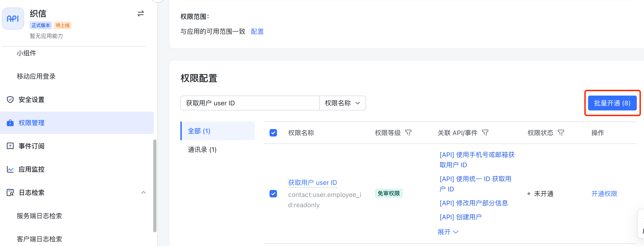Click the permission management bag icon
This screenshot has height=246, width=644.
(x=10, y=123)
